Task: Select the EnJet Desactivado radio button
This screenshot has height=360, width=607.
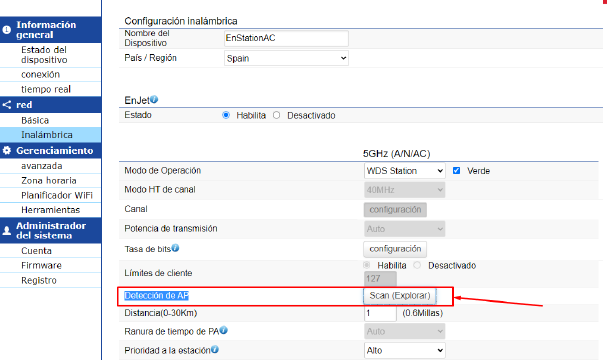Action: pos(276,115)
